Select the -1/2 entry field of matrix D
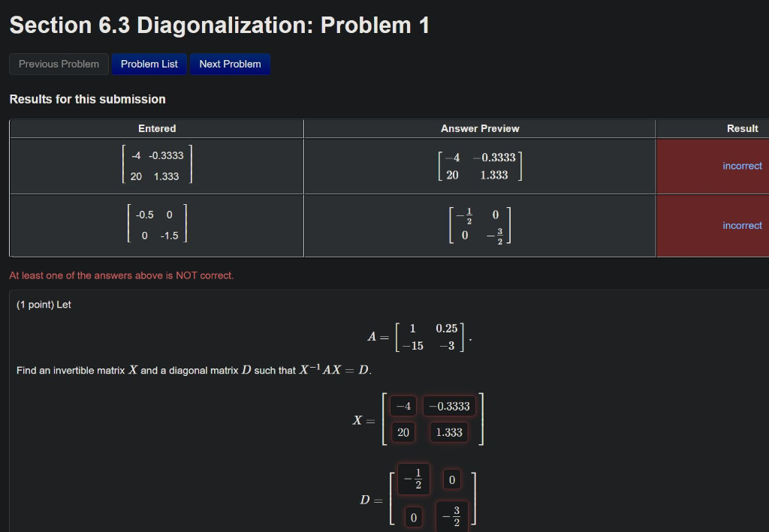The height and width of the screenshot is (532, 769). tap(412, 479)
